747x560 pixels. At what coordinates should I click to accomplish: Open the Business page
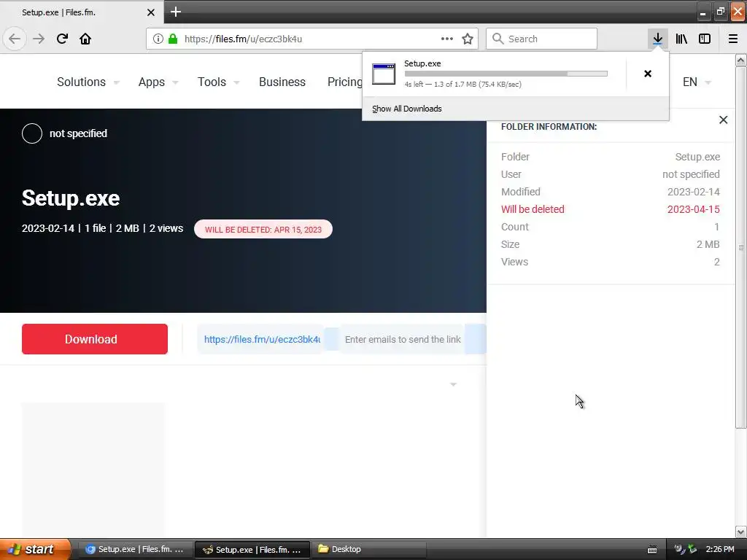click(x=282, y=82)
